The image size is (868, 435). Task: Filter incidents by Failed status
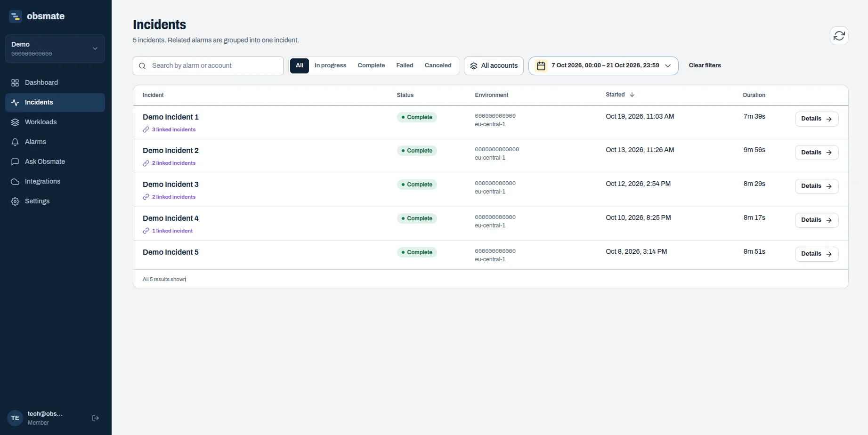click(405, 65)
